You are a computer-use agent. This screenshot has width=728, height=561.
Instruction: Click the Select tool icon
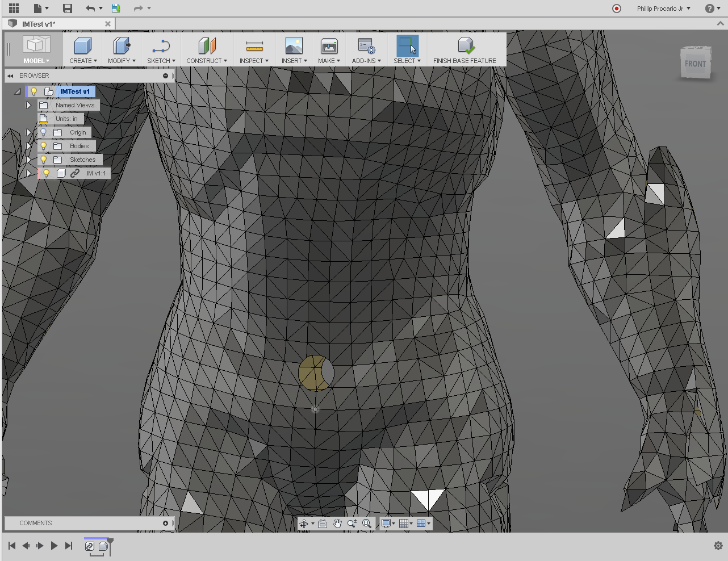[x=407, y=45]
